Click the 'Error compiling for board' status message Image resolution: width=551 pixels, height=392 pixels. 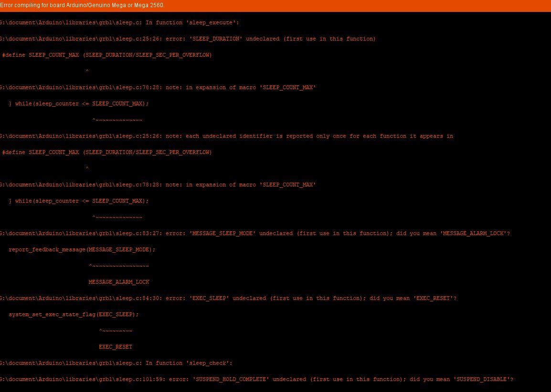82,5
